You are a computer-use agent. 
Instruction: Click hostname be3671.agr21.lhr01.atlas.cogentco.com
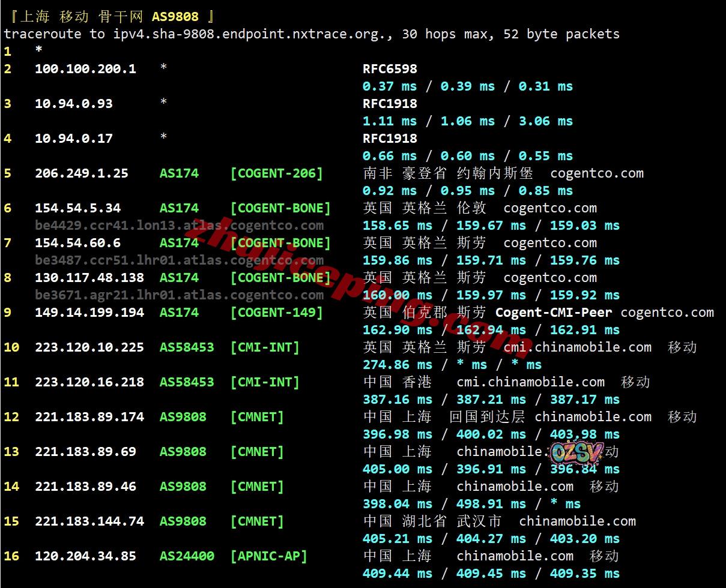click(179, 295)
